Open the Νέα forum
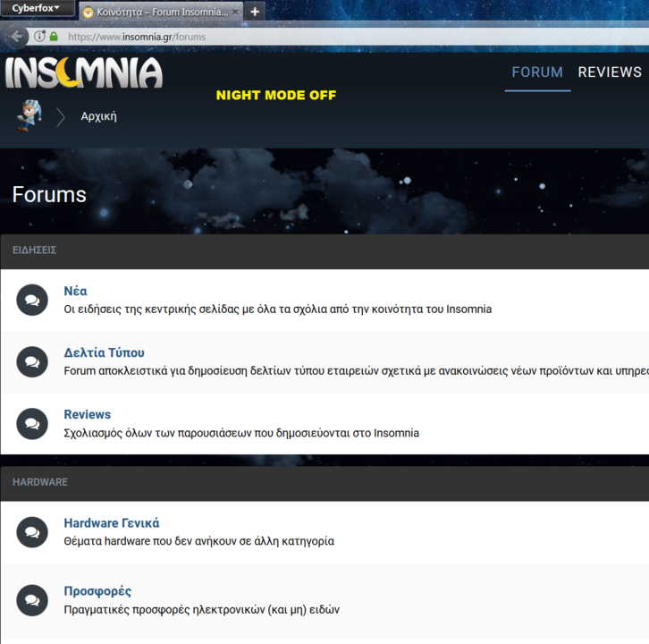649x644 pixels. click(75, 291)
